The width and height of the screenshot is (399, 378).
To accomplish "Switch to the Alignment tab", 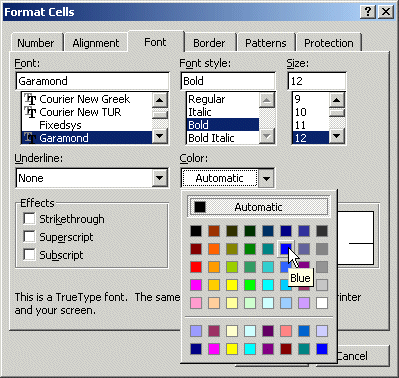I will 96,43.
